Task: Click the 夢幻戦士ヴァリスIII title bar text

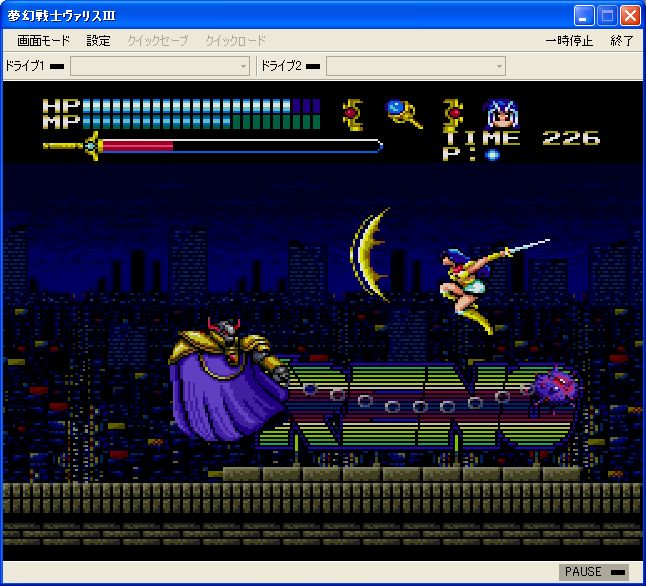Action: click(x=61, y=16)
